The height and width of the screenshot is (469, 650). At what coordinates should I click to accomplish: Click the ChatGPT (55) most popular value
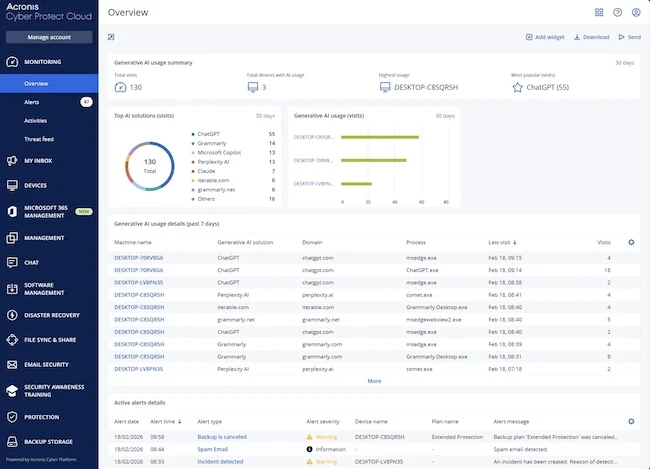pos(548,87)
